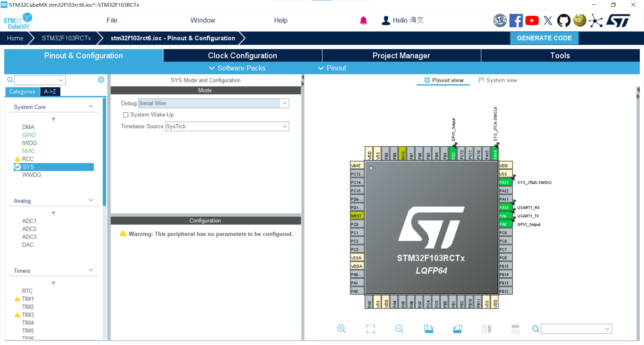Screen dimensions: 644x345
Task: Rotate the chip counterclockwise
Action: tap(458, 329)
